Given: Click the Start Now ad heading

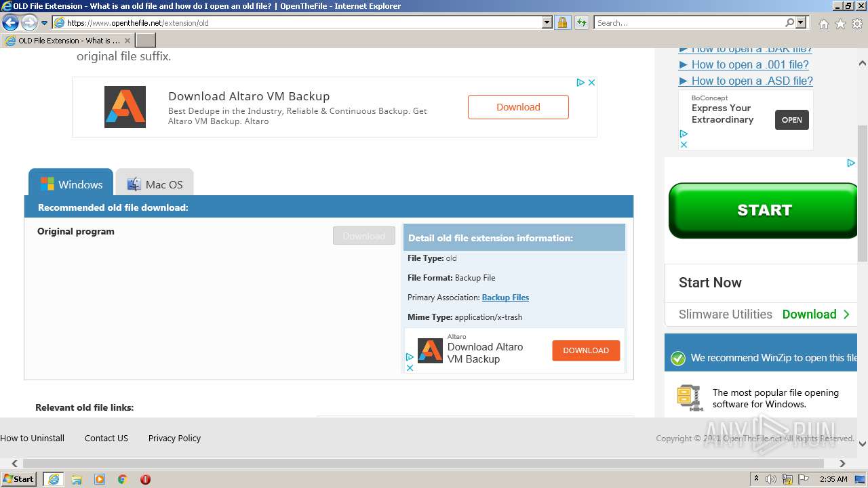Looking at the screenshot, I should (710, 283).
